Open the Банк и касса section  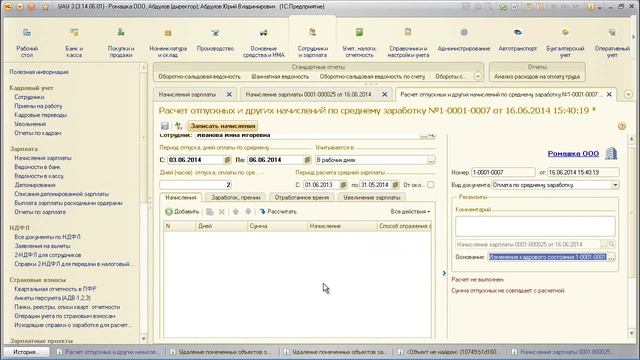[74, 42]
